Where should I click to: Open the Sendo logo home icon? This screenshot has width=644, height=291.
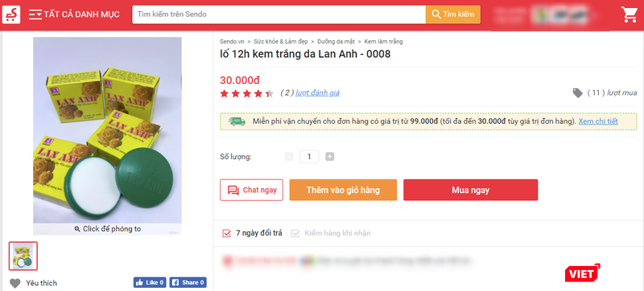click(11, 14)
